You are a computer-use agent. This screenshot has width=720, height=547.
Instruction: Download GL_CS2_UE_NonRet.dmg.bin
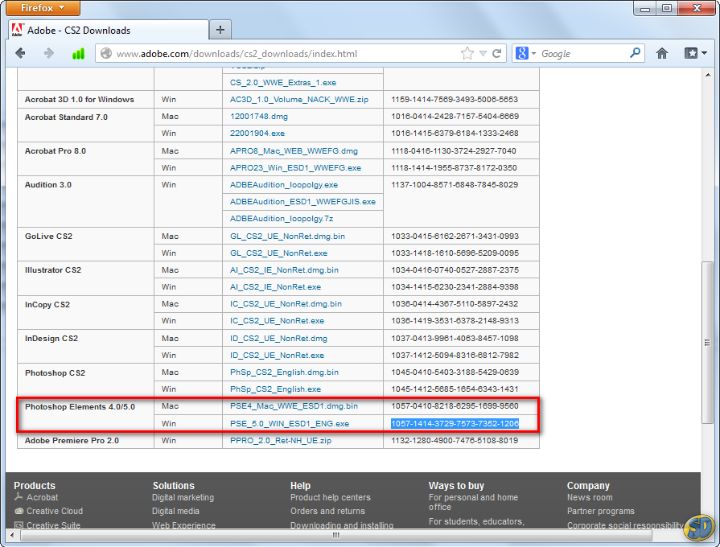pyautogui.click(x=287, y=236)
